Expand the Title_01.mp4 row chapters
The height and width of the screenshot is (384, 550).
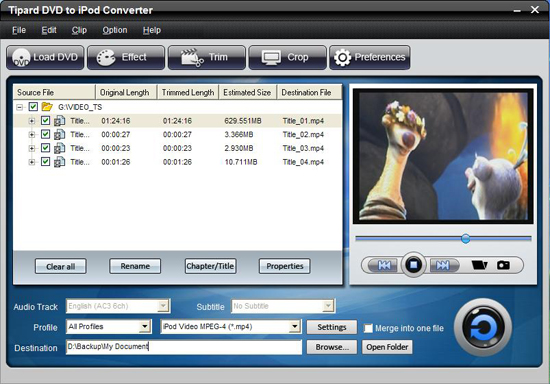pyautogui.click(x=32, y=121)
